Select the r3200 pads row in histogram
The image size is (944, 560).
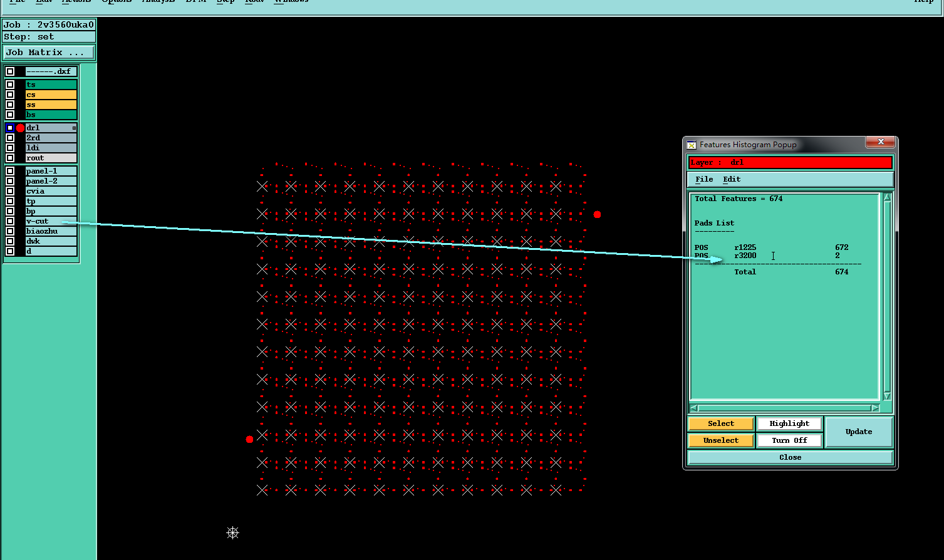[x=772, y=256]
